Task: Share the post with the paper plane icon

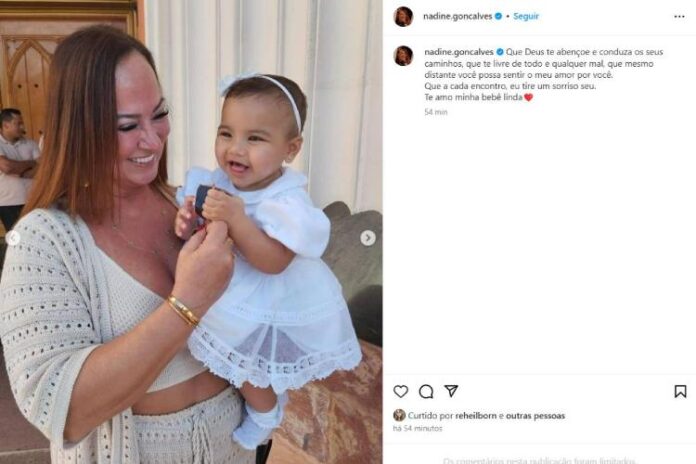Action: click(451, 391)
